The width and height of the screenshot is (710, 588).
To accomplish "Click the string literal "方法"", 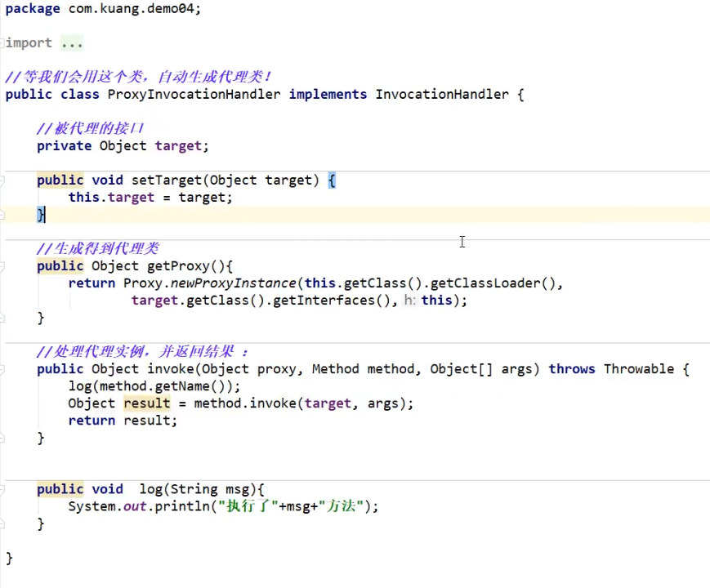I will coord(341,506).
